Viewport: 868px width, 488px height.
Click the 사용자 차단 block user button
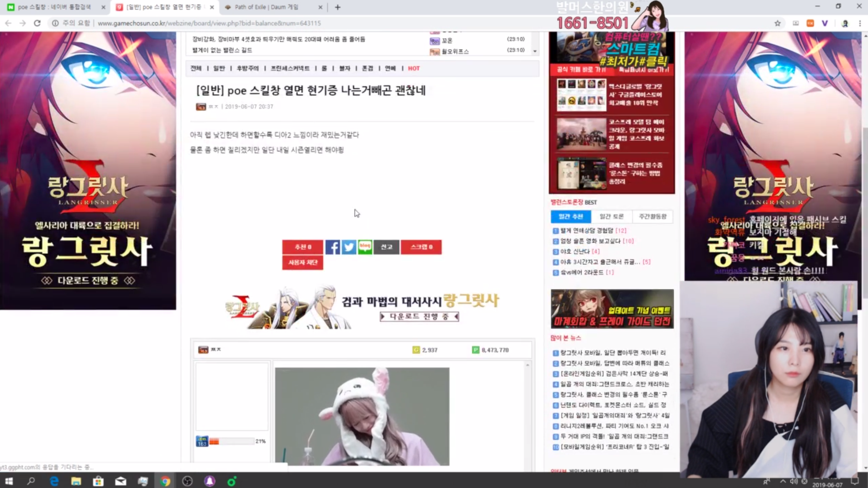point(302,263)
